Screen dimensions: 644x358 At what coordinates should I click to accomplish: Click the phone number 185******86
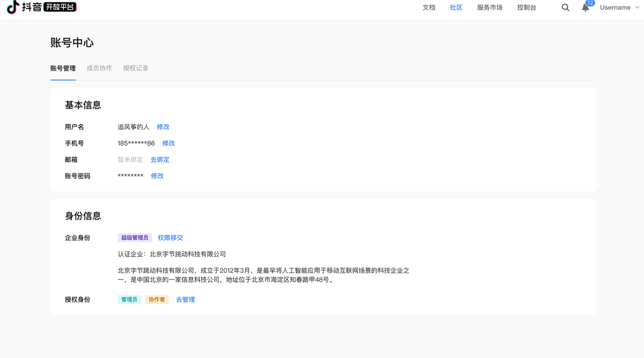[136, 143]
